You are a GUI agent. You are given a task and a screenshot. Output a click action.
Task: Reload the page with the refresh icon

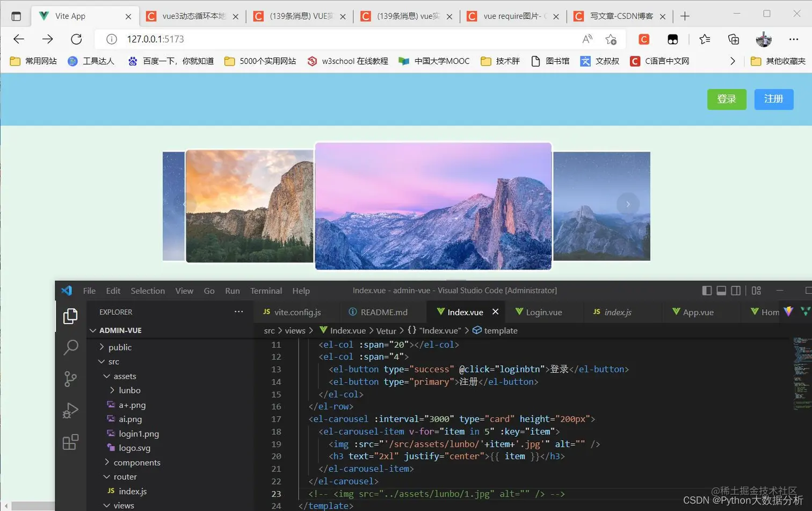pyautogui.click(x=76, y=39)
